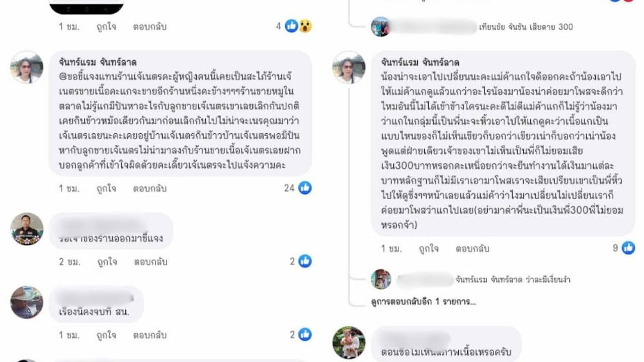This screenshot has width=644, height=362.
Task: Open avatar beside 'ตอนซื้อไม่เห็นสภาพเนื้อ' comment
Action: [349, 342]
